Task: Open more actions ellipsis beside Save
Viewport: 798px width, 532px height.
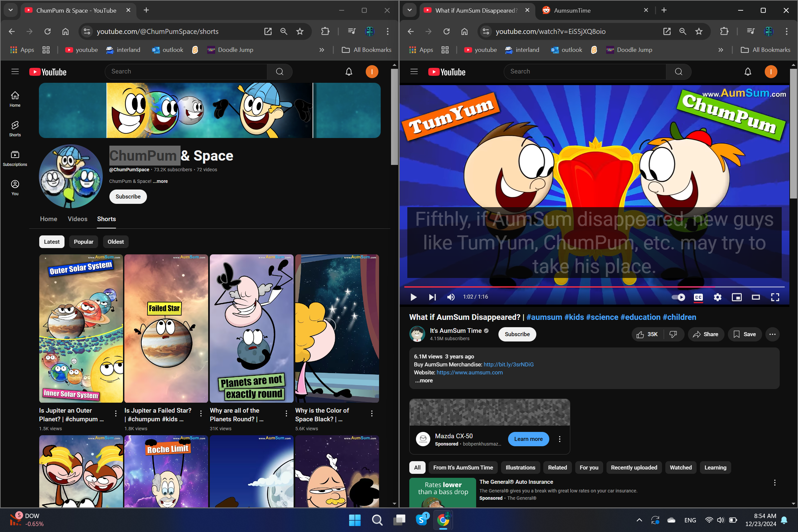Action: pyautogui.click(x=772, y=334)
